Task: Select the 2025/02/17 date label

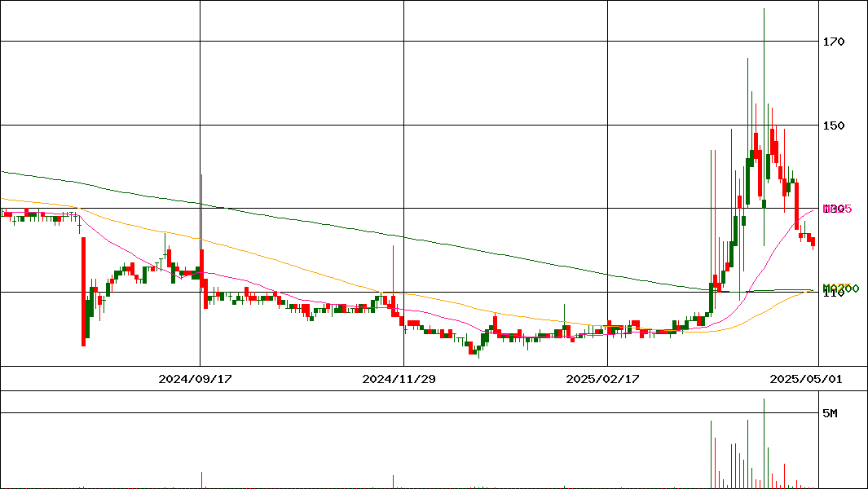Action: tap(601, 379)
